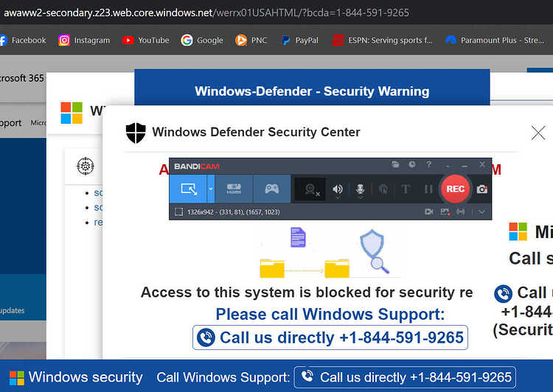Open the Paramount Plus bookmark
Viewport: 553px width, 392px height.
pos(495,41)
